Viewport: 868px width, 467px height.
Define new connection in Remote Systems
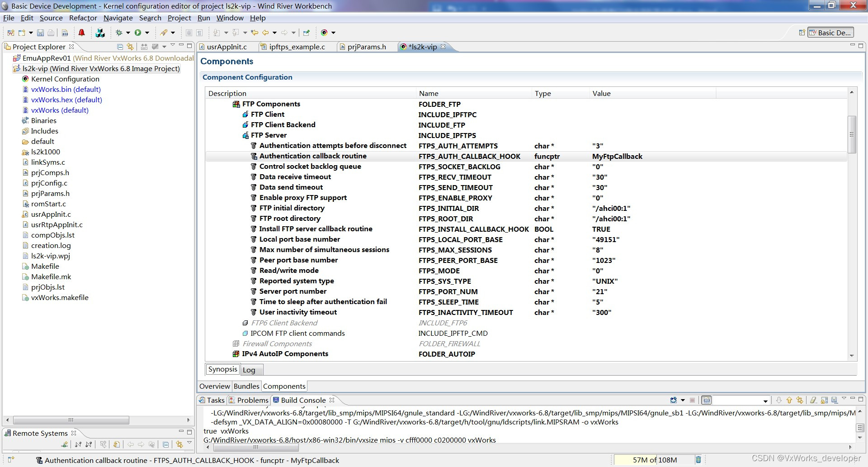pyautogui.click(x=65, y=444)
